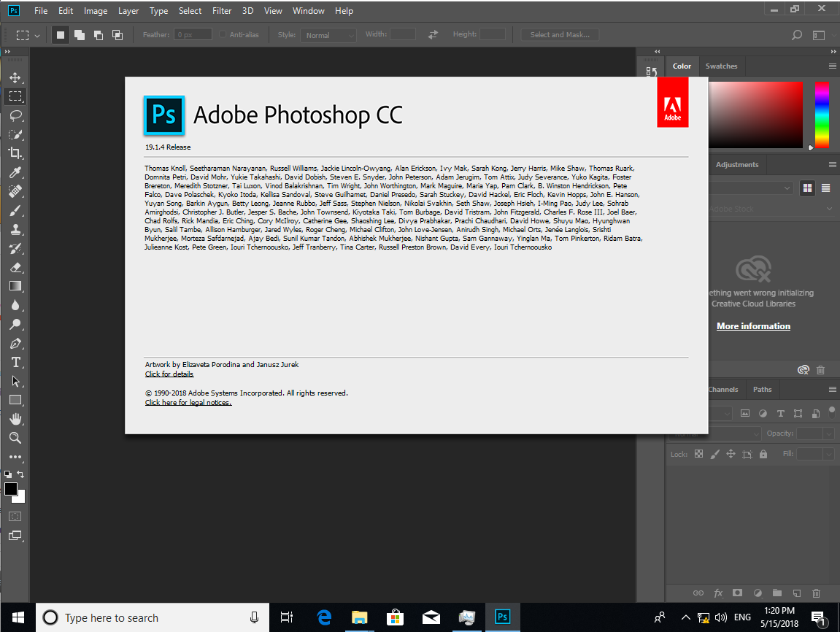Open the Fill dropdown arrow
The image size is (840, 632).
[x=829, y=454]
